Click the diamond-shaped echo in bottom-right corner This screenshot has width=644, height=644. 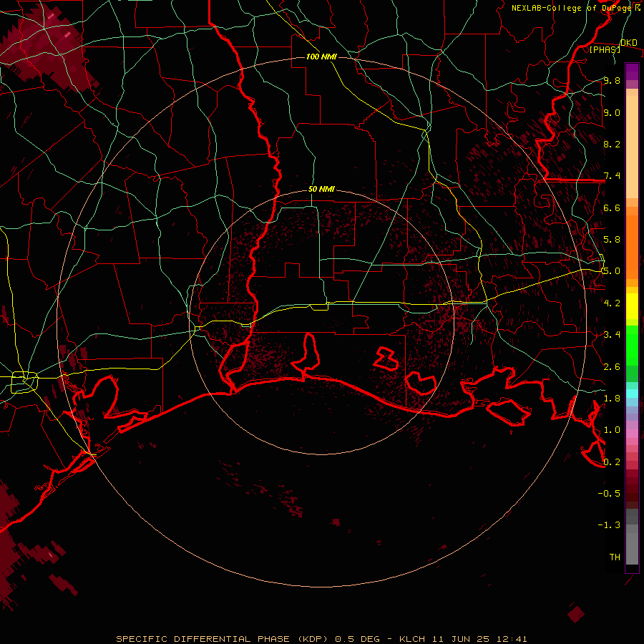click(576, 613)
